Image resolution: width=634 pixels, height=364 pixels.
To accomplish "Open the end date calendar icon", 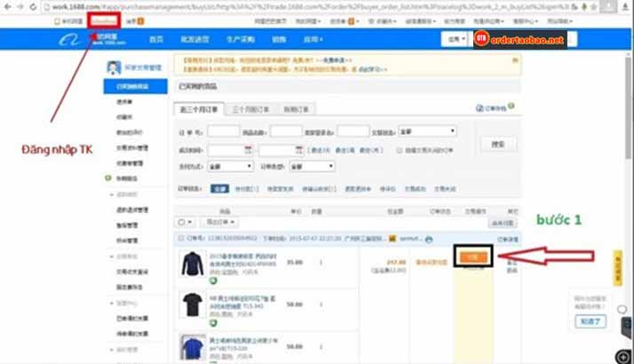I will pos(299,150).
